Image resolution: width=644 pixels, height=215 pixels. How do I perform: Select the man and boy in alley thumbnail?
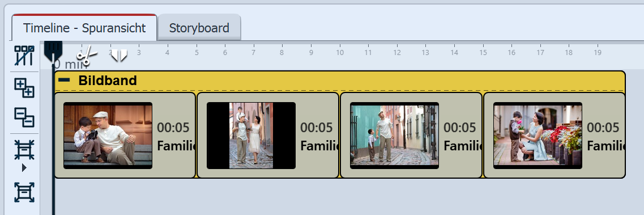[394, 136]
